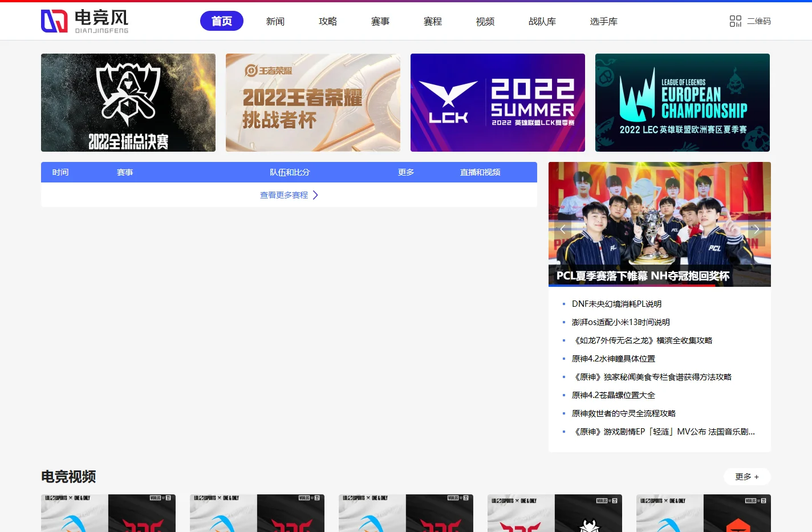Open article 如龙7外传无名之龙 横滨全收集攻略
The width and height of the screenshot is (812, 532).
click(642, 340)
